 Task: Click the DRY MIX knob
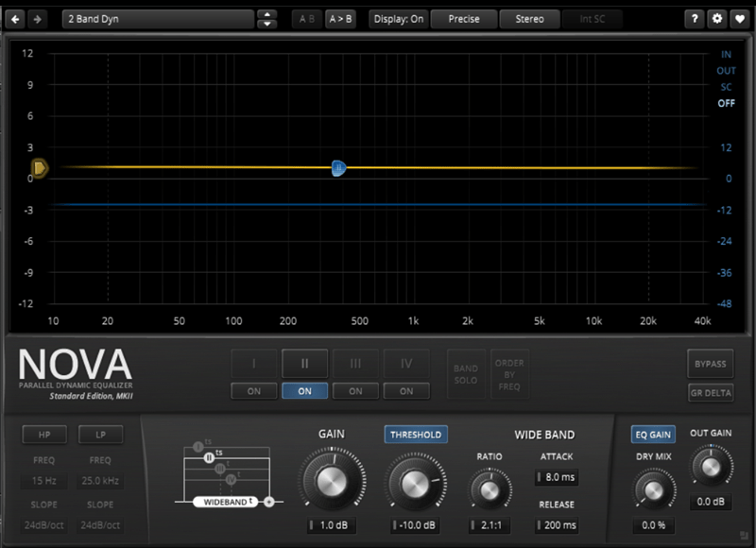[653, 490]
